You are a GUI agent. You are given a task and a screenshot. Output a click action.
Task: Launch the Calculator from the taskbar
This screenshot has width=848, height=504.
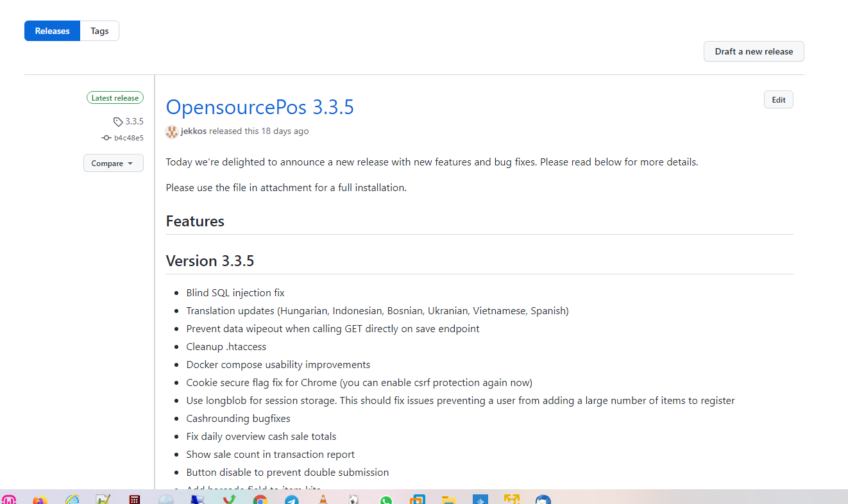pos(134,499)
